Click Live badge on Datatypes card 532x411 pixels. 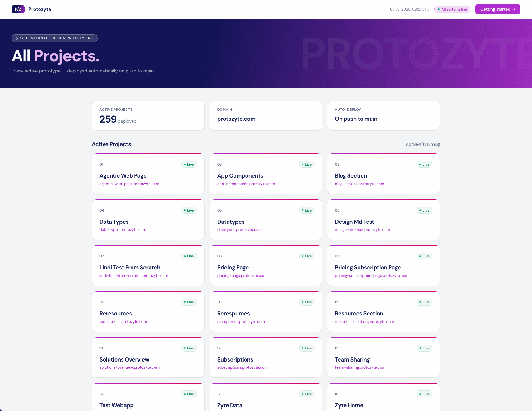pyautogui.click(x=307, y=210)
